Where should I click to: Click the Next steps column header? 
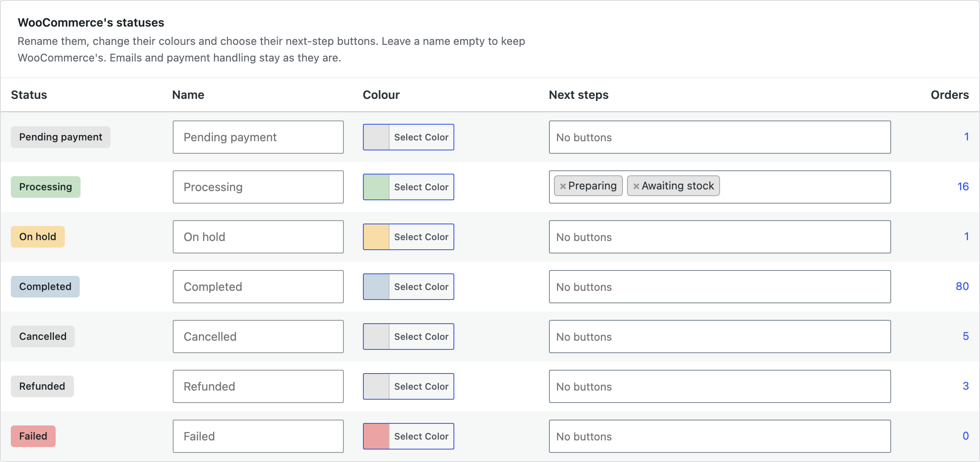578,95
